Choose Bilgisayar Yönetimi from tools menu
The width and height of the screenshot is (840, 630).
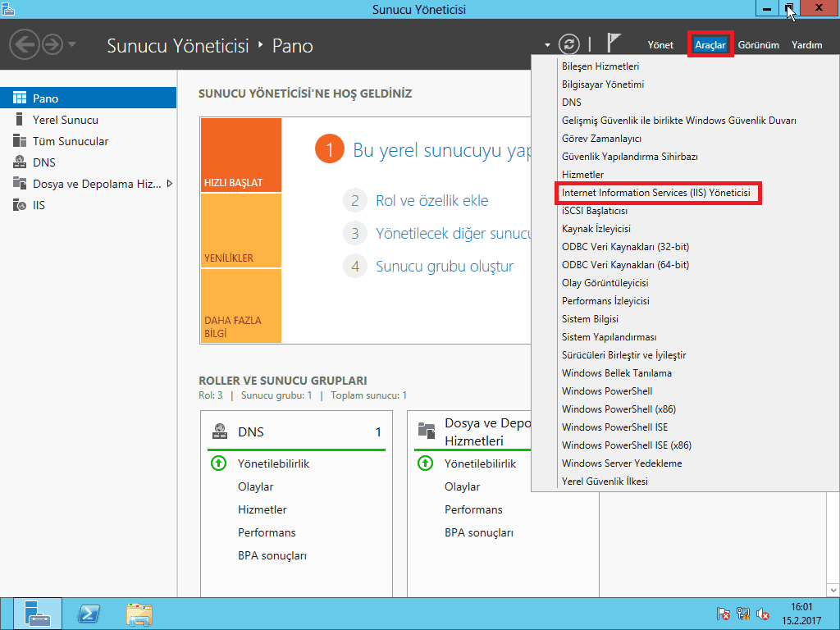[603, 84]
